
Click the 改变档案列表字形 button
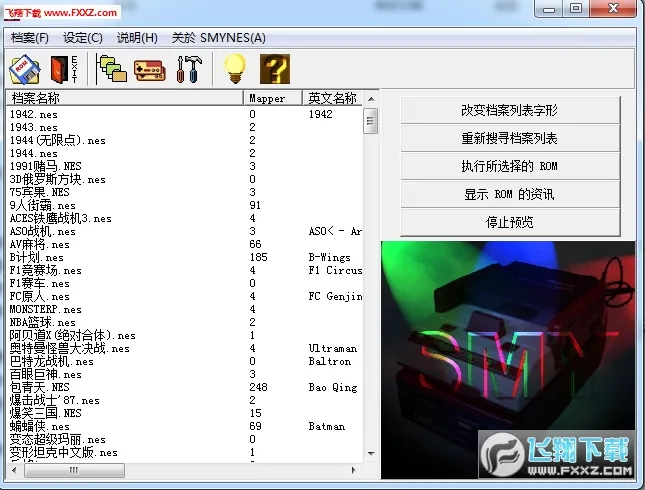(509, 111)
